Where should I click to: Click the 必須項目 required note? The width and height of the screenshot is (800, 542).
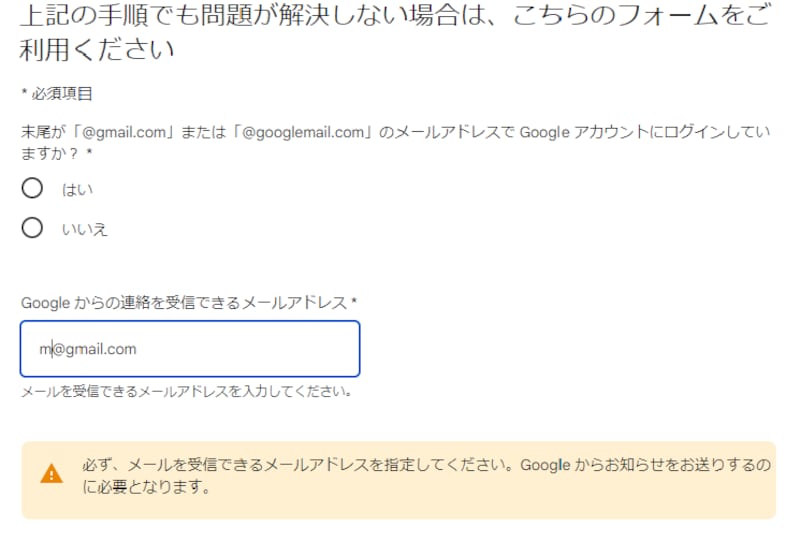(61, 94)
